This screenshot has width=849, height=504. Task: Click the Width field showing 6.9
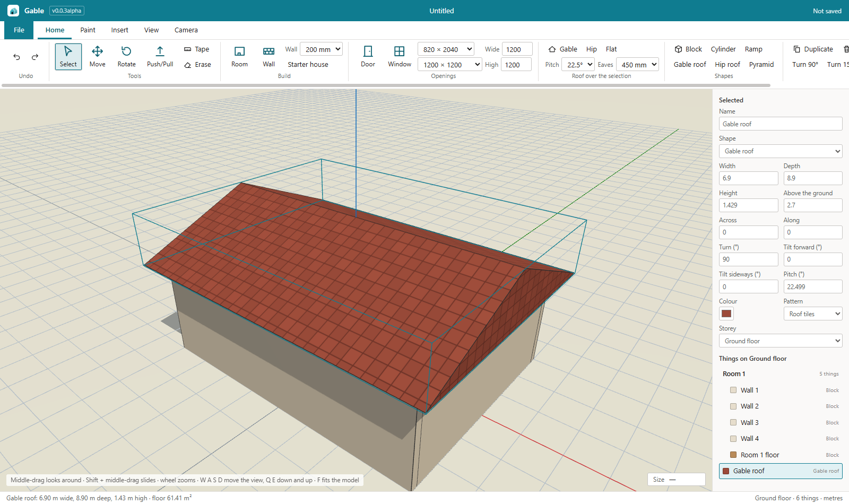(x=749, y=178)
